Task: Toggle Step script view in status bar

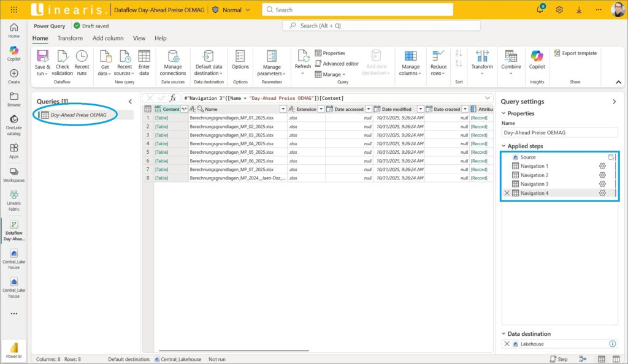Action: (559, 359)
